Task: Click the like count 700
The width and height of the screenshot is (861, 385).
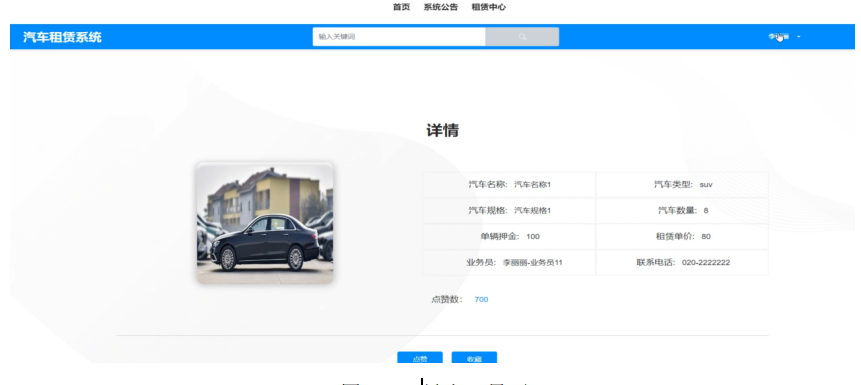Action: click(481, 299)
